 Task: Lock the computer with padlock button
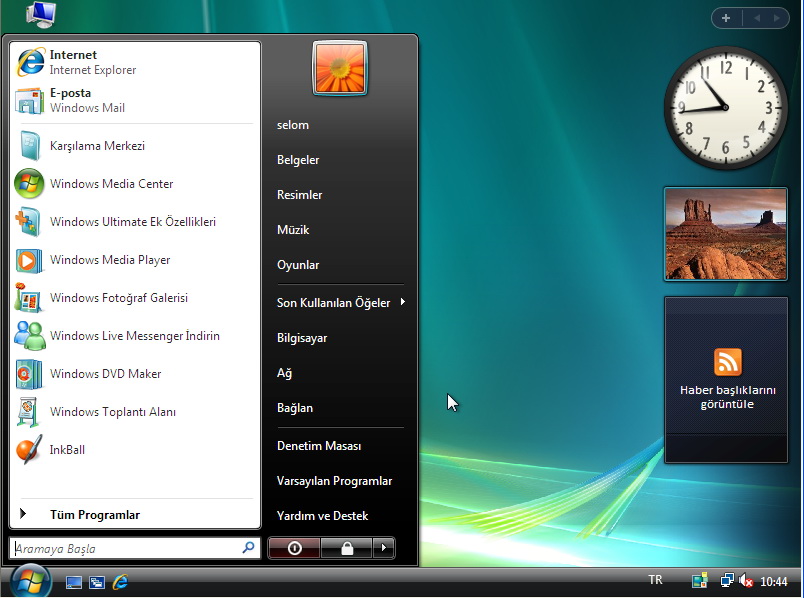(x=347, y=548)
